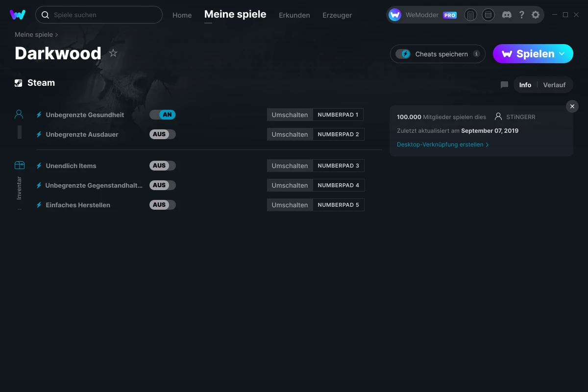Switch on Einfaches Herstellen toggle
Image resolution: width=588 pixels, height=392 pixels.
(163, 205)
